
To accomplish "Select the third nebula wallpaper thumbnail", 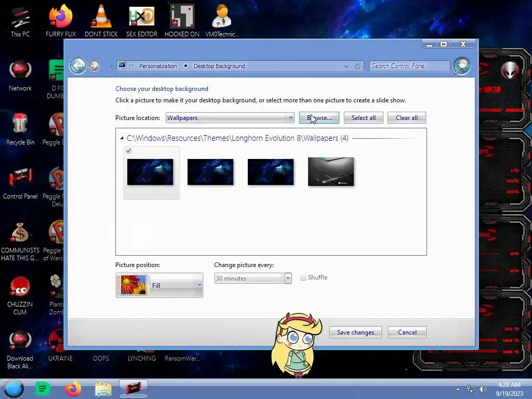I will (x=270, y=172).
